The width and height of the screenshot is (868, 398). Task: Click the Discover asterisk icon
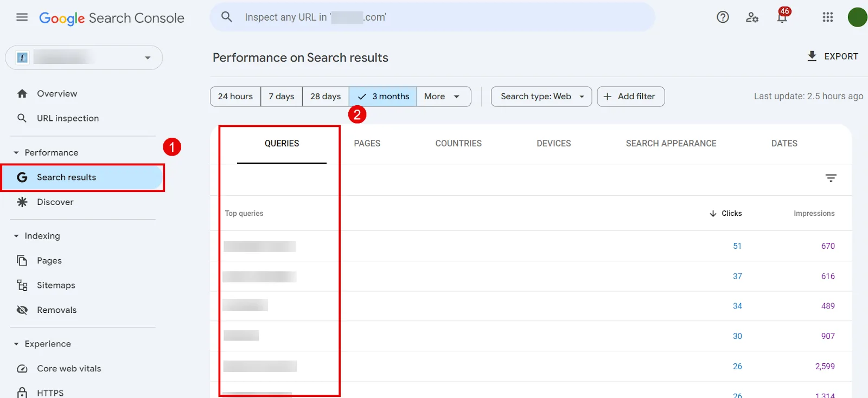point(22,202)
